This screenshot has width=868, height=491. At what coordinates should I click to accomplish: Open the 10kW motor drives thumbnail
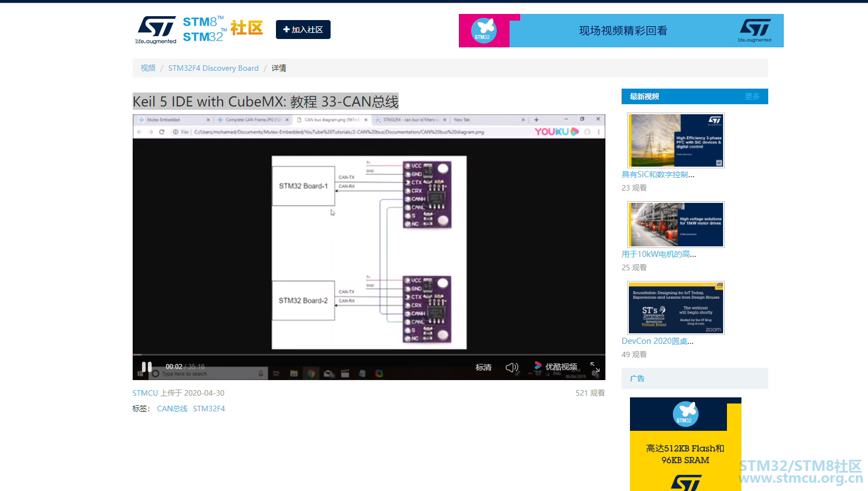(x=676, y=225)
